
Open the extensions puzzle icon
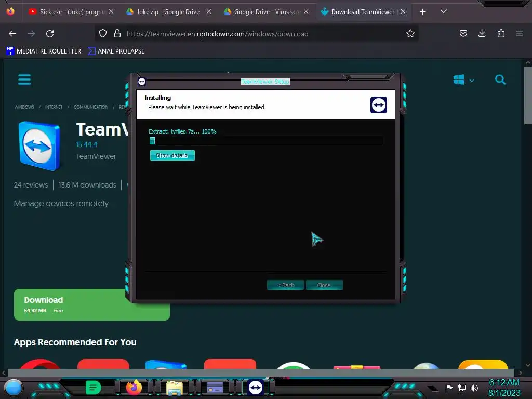(x=501, y=33)
